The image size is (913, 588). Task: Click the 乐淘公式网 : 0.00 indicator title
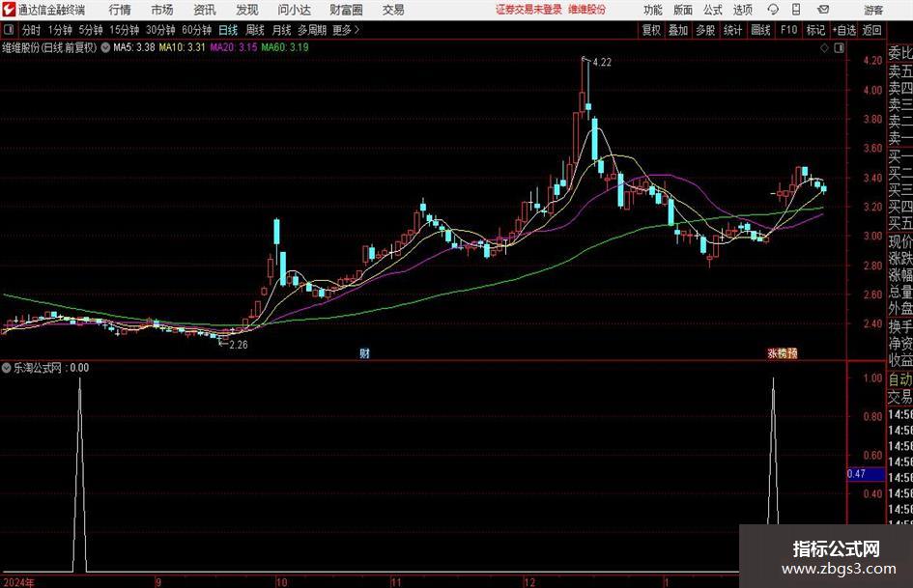51,368
